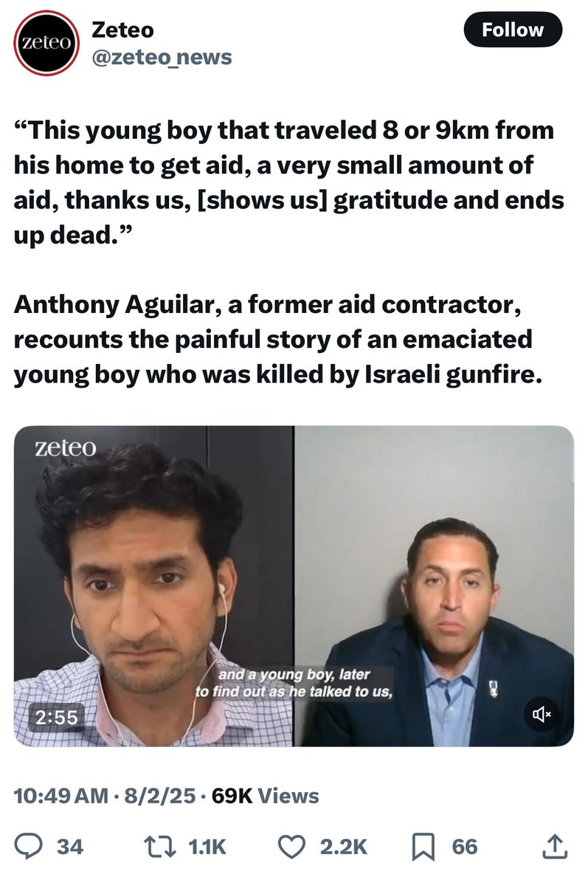View the 34 replies count
This screenshot has height=886, width=588.
pyautogui.click(x=70, y=846)
